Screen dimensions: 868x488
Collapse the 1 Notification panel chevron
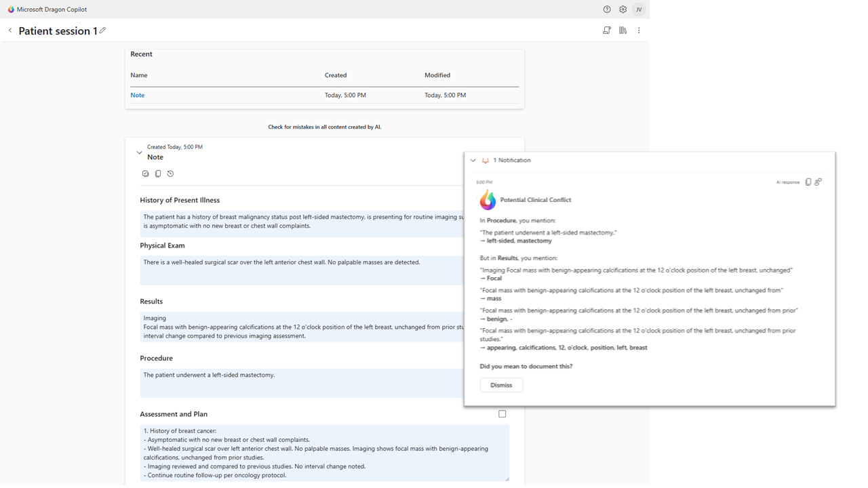(x=473, y=161)
